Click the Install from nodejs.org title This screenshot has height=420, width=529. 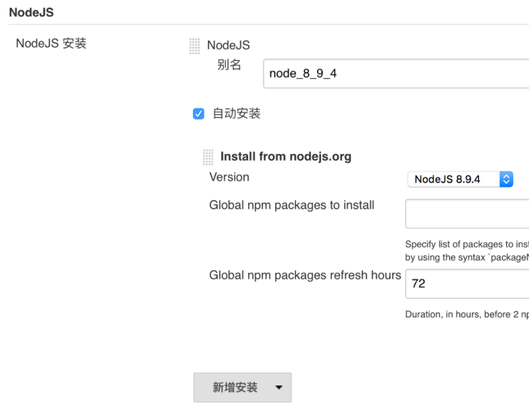286,157
